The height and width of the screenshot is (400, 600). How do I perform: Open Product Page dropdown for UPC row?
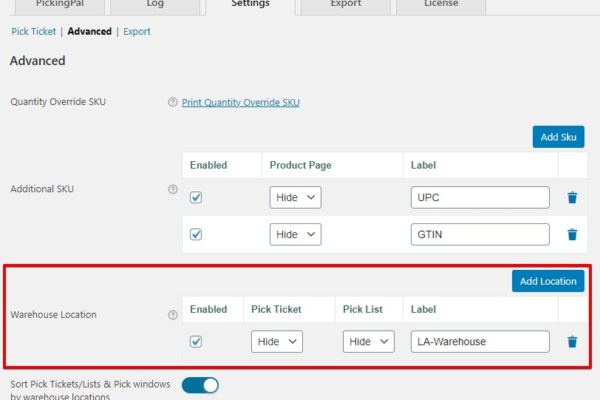tap(295, 198)
